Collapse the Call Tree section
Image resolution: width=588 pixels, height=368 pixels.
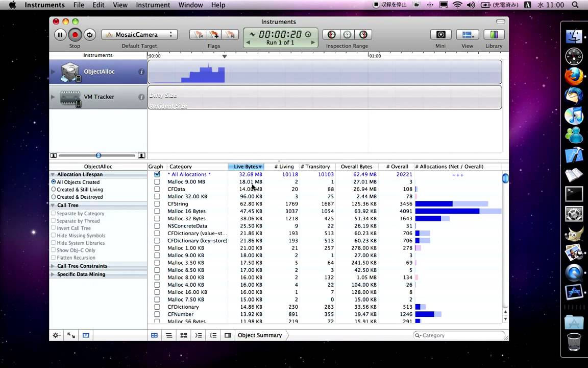tap(53, 205)
